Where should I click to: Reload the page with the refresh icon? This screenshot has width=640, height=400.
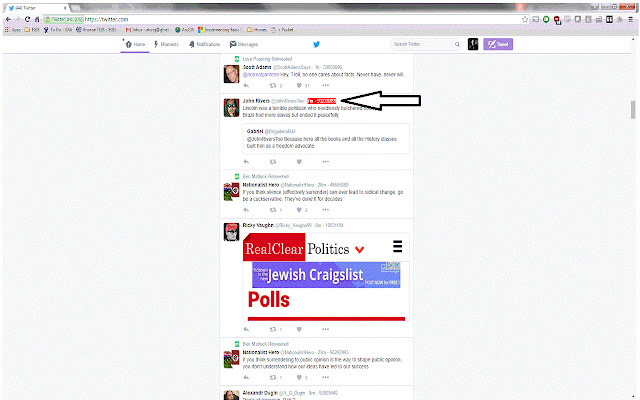(27, 19)
